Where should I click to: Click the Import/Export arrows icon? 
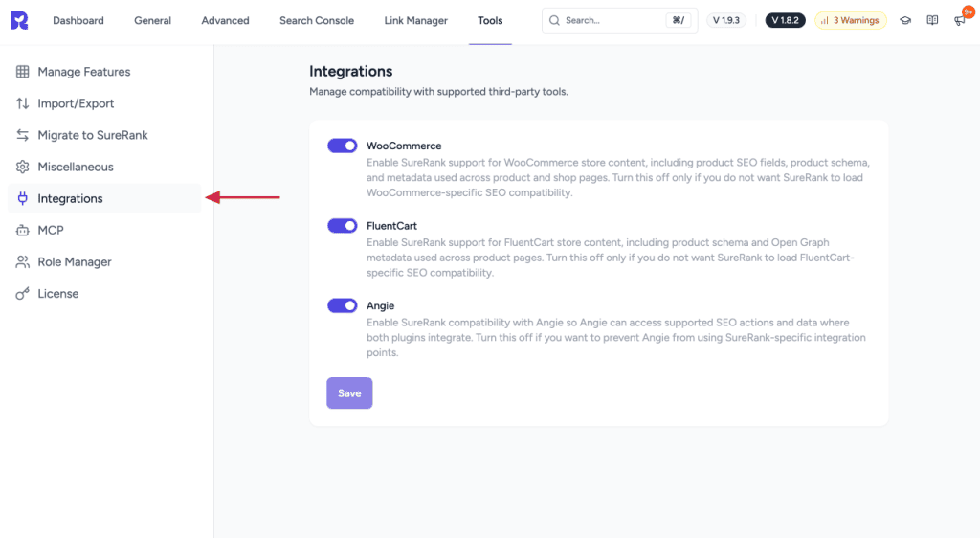tap(23, 103)
